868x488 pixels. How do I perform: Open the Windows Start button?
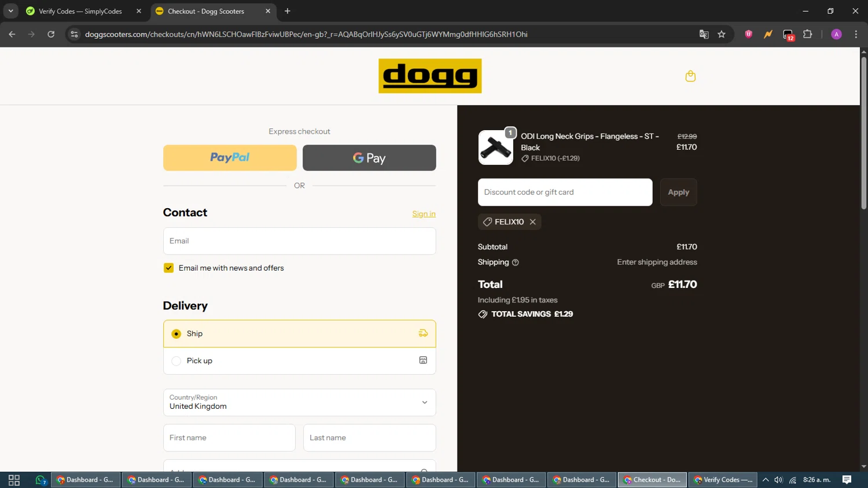[14, 480]
